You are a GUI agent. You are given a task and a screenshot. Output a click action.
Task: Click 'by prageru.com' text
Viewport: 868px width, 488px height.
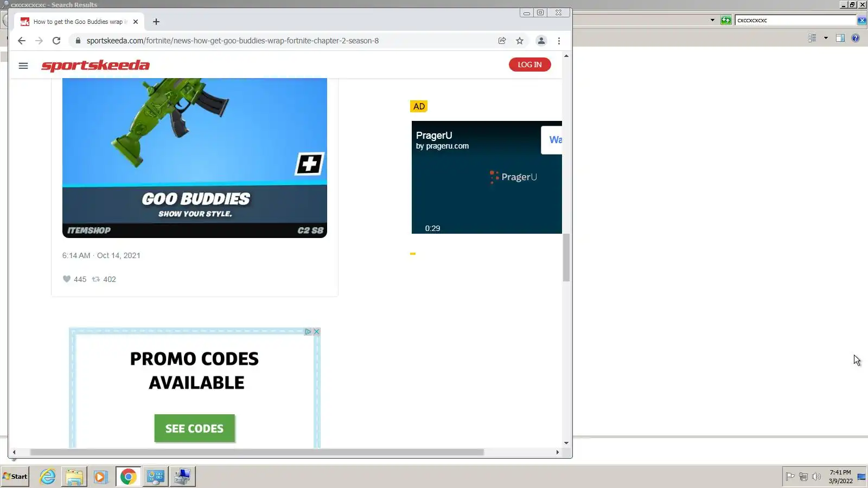point(442,146)
